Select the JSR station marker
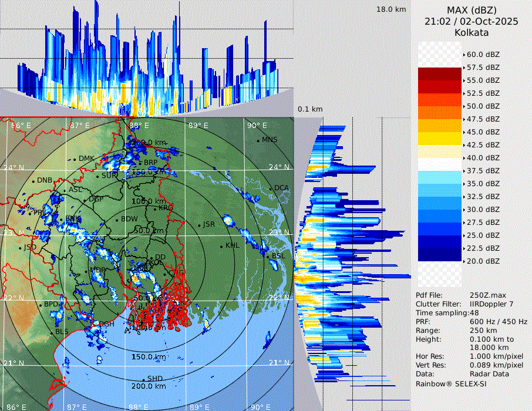This screenshot has height=411, width=532. 198,225
